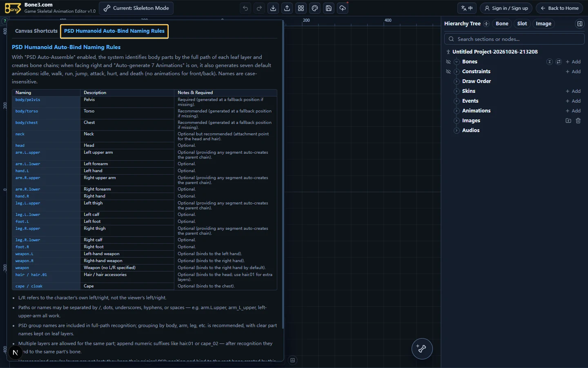Open the four-squares grid icon in toolbar
This screenshot has height=368, width=588.
pyautogui.click(x=301, y=8)
